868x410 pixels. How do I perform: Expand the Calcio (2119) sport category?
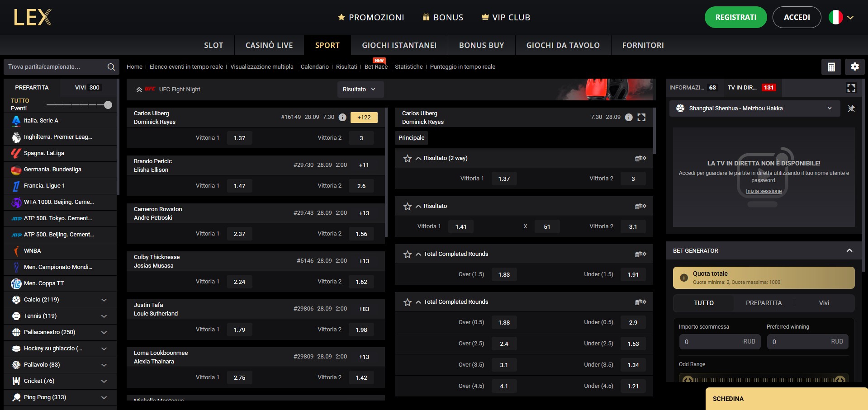(x=104, y=300)
